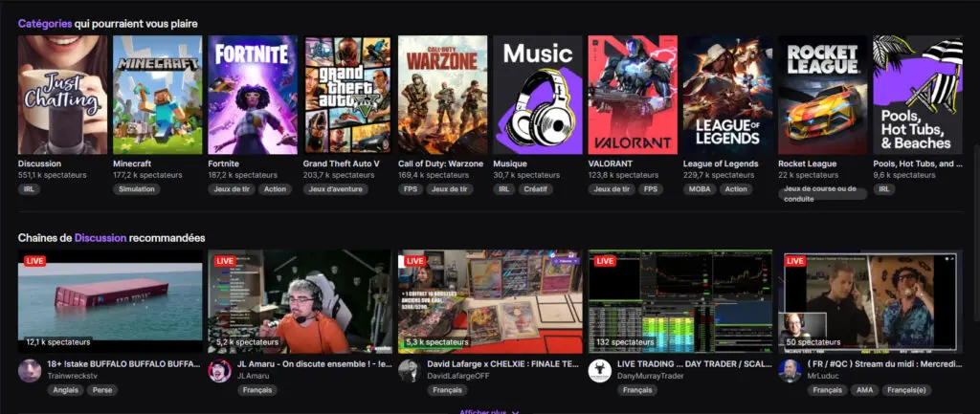This screenshot has width=980, height=414.
Task: Select the AMA tag under MrLuduc
Action: click(864, 390)
